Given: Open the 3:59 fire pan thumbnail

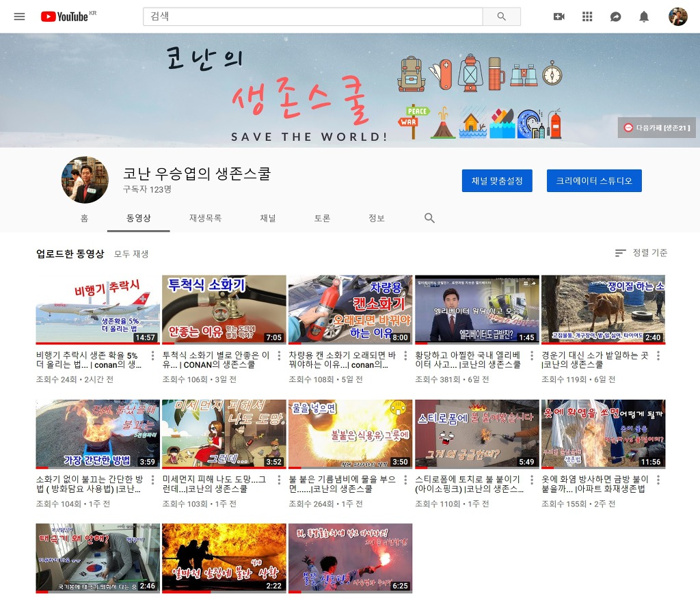Looking at the screenshot, I should 98,434.
